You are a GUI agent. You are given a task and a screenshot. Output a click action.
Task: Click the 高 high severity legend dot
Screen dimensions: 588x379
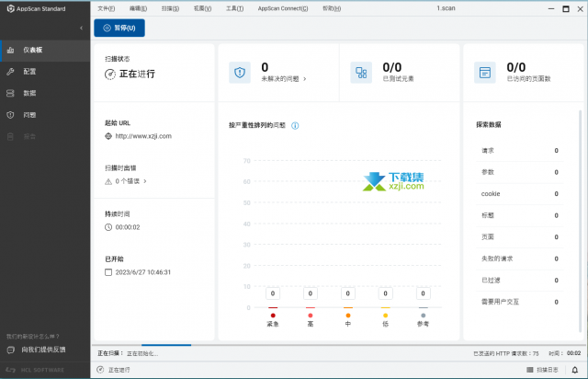point(311,316)
